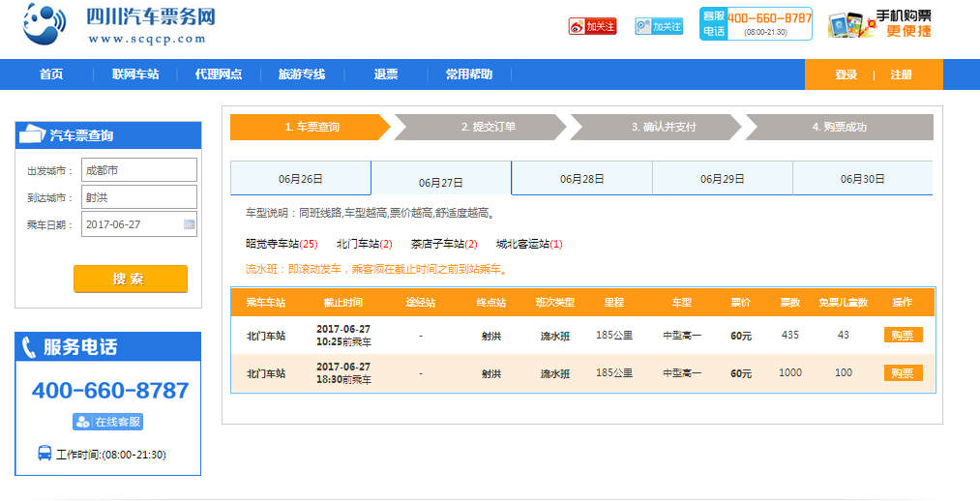Viewport: 980px width, 501px height.
Task: Click the 到达城市 destination input field
Action: tap(139, 197)
